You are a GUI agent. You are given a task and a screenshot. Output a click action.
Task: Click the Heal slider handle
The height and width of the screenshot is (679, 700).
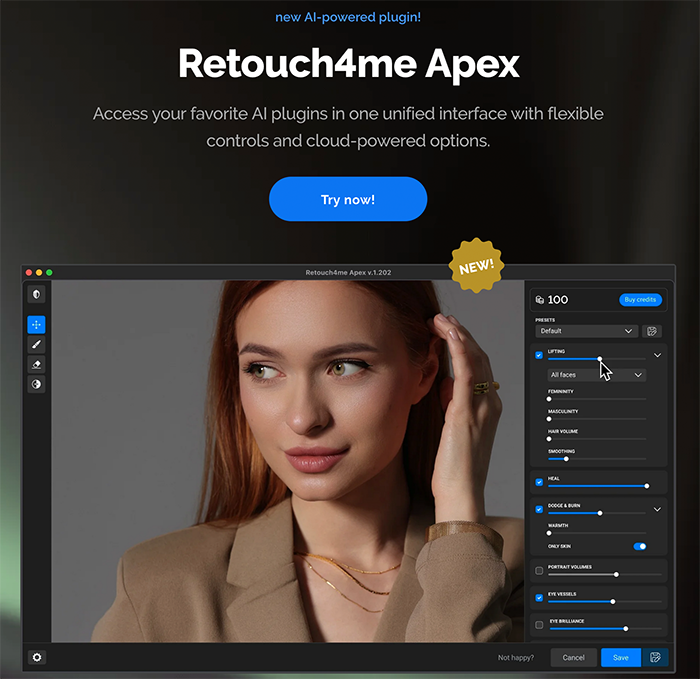click(x=647, y=486)
